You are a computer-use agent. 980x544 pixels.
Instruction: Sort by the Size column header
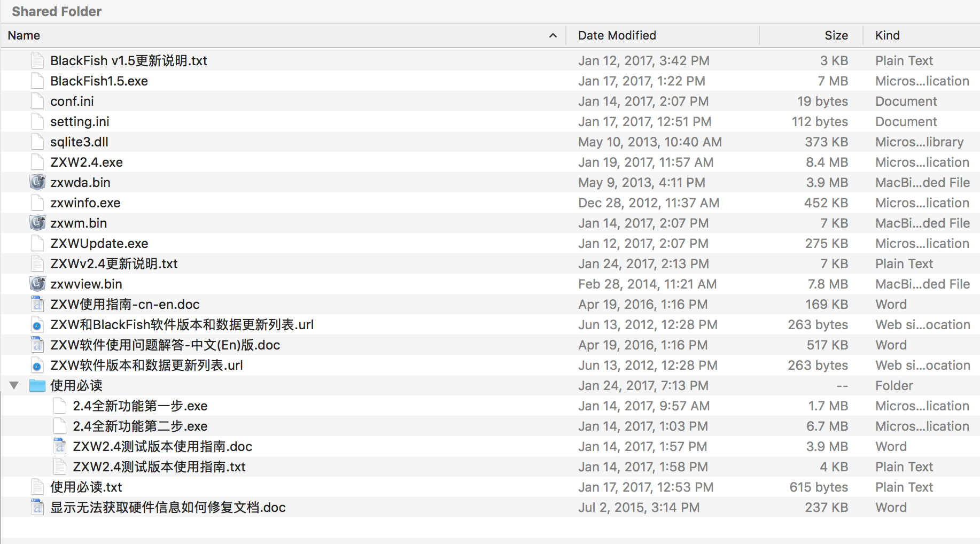coord(811,35)
